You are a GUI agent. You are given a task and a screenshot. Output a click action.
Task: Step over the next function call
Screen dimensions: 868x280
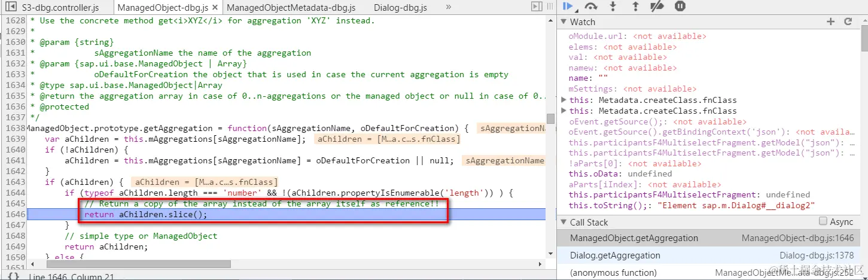591,7
